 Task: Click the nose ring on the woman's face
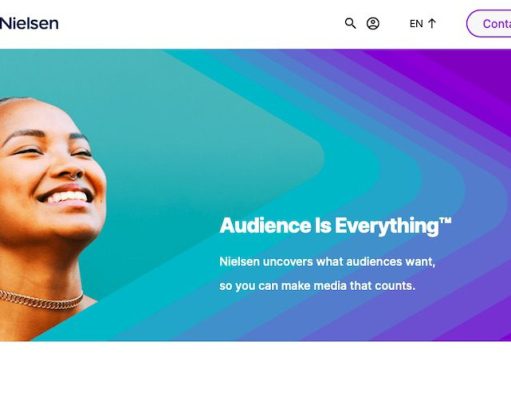pos(76,176)
